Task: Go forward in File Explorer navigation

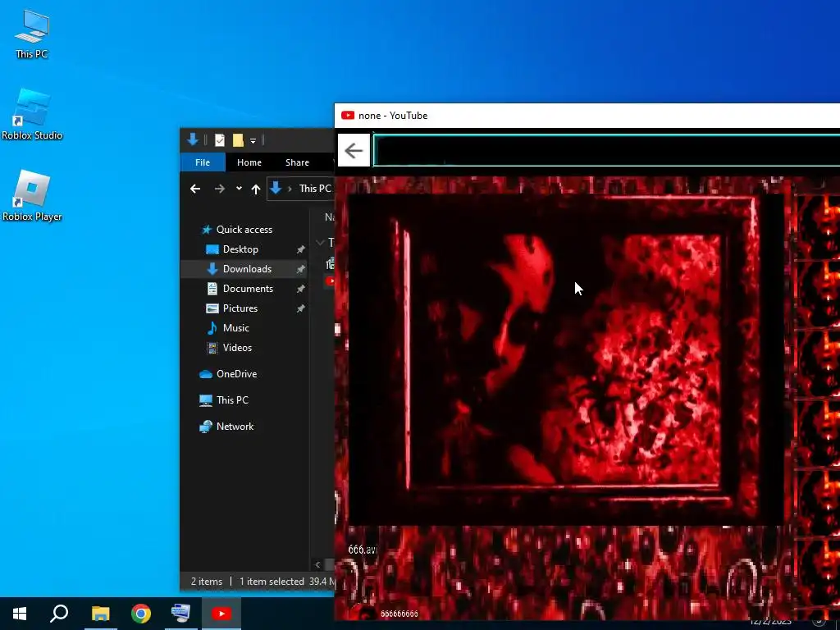Action: point(220,189)
